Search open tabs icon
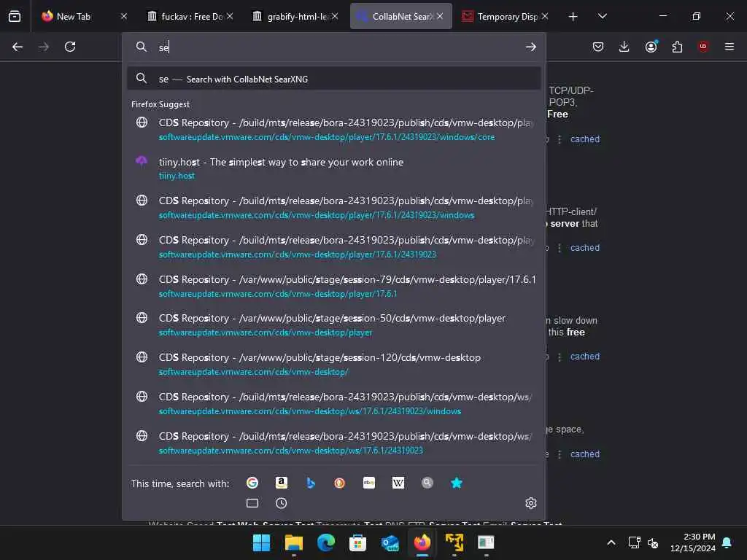Image resolution: width=747 pixels, height=560 pixels. coord(252,503)
